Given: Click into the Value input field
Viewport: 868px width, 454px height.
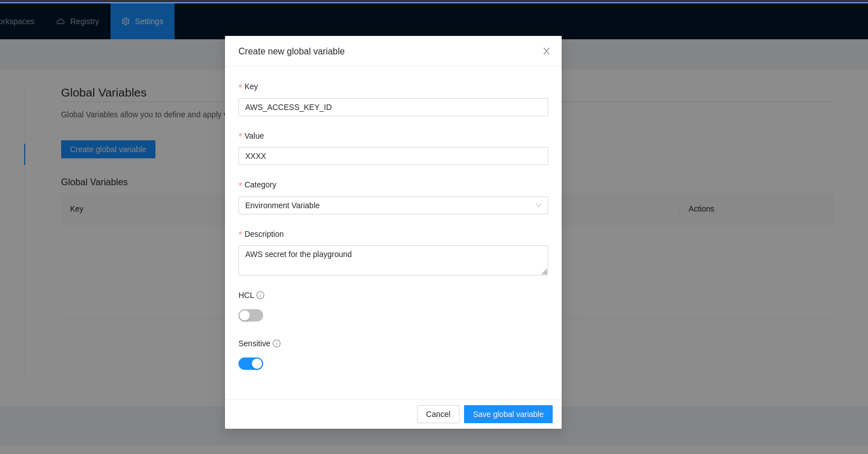Looking at the screenshot, I should point(393,156).
